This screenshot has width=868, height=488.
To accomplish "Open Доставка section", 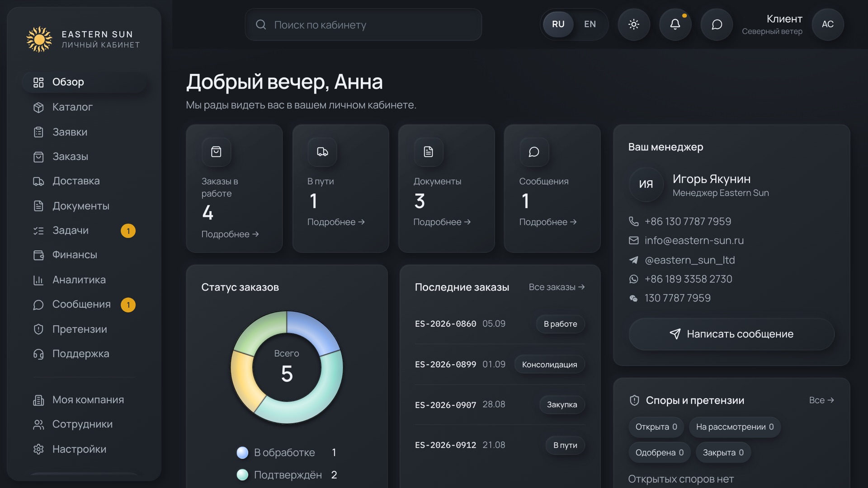I will [85, 181].
